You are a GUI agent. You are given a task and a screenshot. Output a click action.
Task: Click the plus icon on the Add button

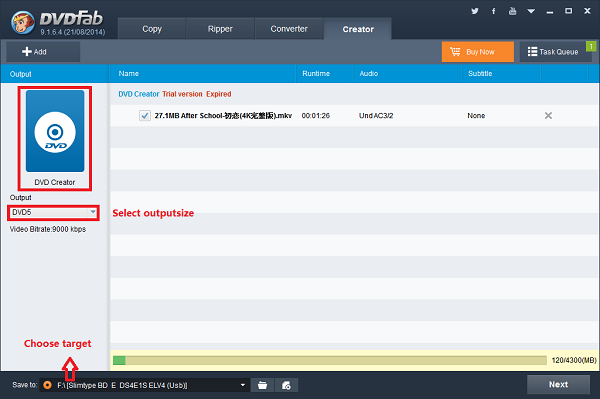coord(27,52)
